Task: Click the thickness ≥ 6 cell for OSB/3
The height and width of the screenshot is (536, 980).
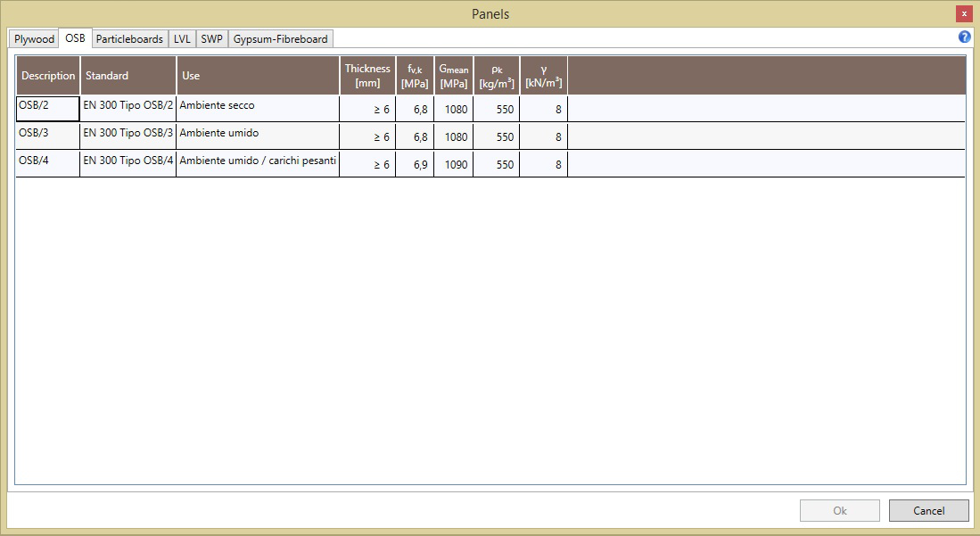Action: pos(367,136)
